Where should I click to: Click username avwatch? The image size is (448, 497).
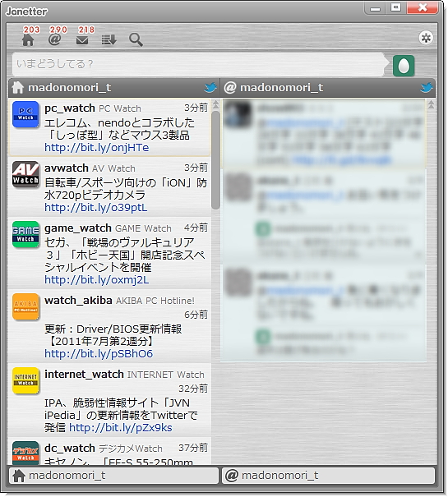pos(67,168)
